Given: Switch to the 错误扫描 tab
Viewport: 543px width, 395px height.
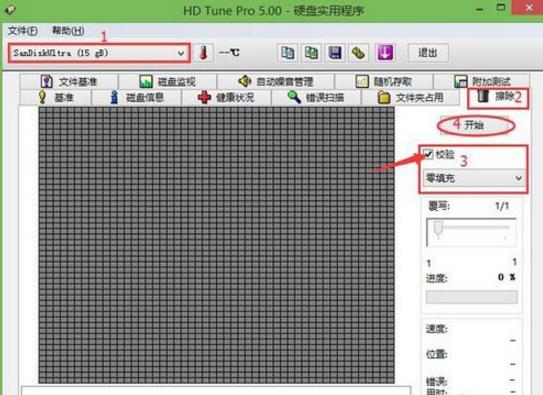Looking at the screenshot, I should pyautogui.click(x=316, y=97).
